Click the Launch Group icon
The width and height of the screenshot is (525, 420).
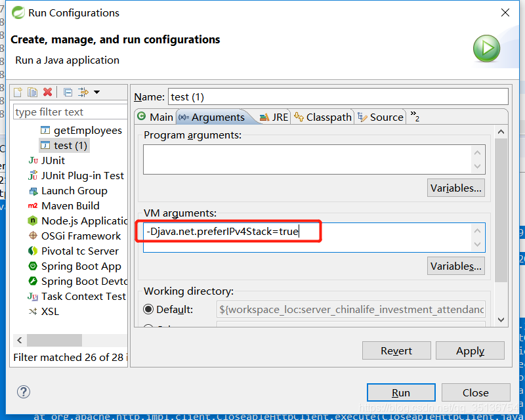coord(33,191)
